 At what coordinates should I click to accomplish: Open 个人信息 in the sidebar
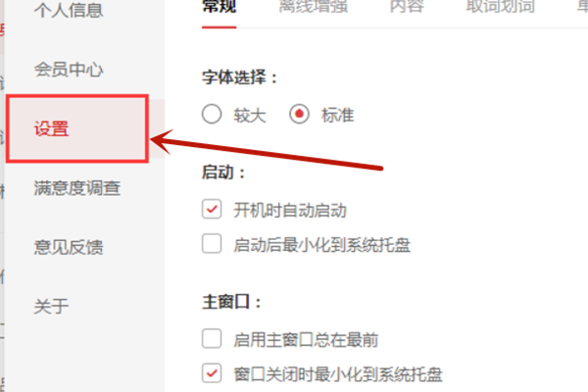click(69, 10)
